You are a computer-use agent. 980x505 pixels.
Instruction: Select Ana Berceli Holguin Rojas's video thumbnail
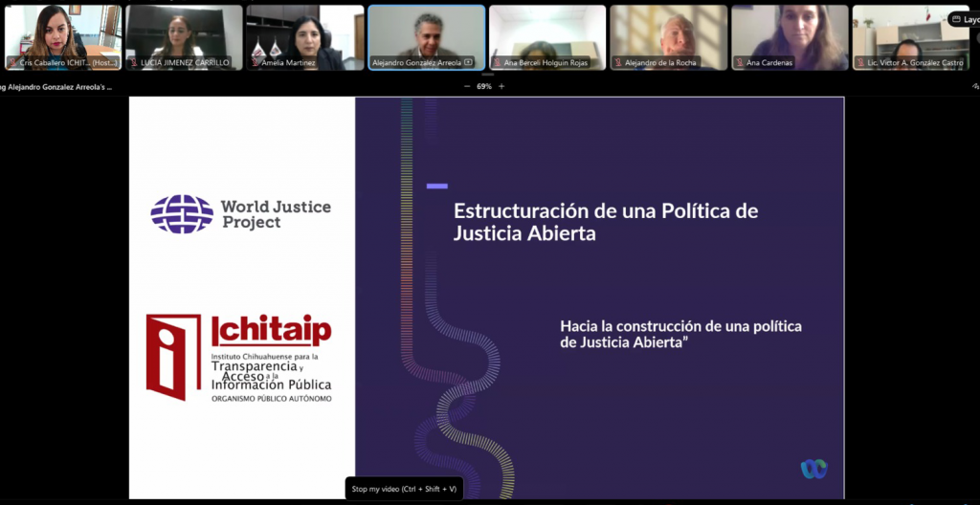pyautogui.click(x=547, y=37)
